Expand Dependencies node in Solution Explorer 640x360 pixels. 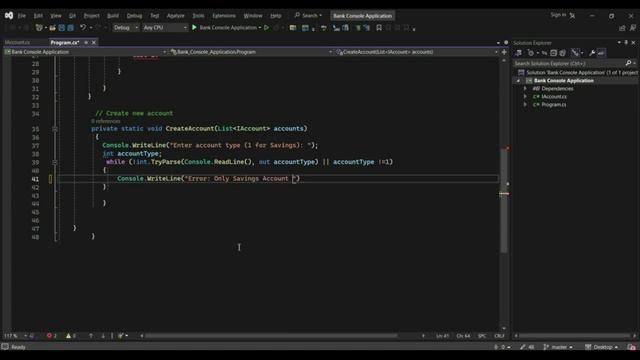point(525,89)
